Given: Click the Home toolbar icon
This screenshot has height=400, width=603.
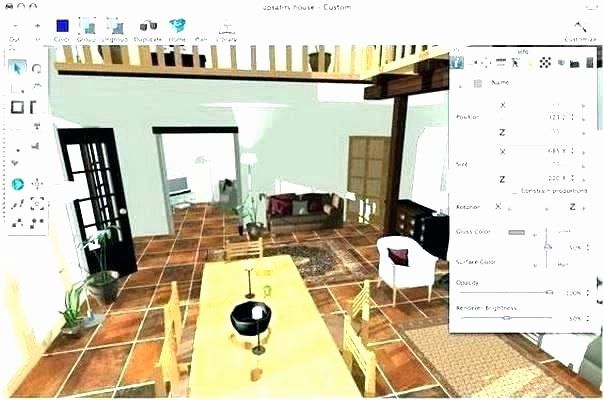Looking at the screenshot, I should (x=177, y=27).
